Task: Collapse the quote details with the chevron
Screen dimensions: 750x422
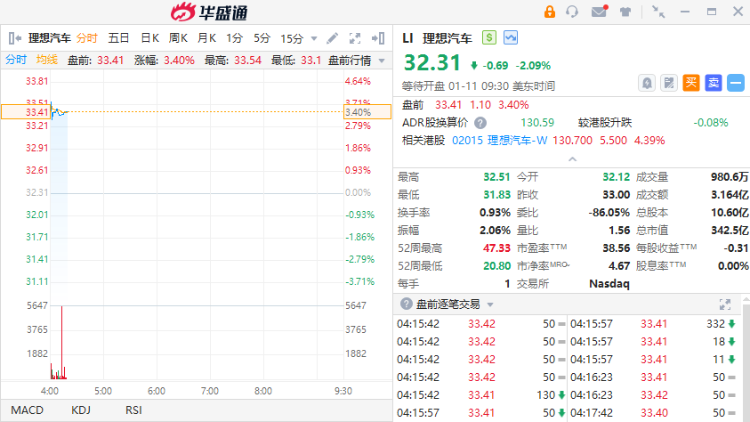Action: pyautogui.click(x=571, y=158)
